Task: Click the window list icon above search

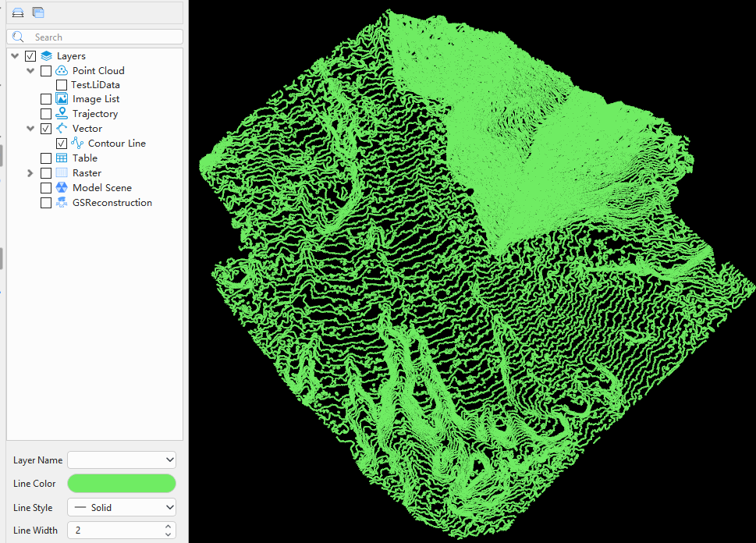Action: point(38,12)
